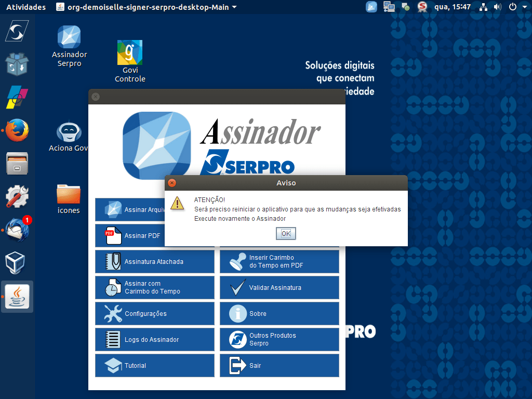Image resolution: width=532 pixels, height=399 pixels.
Task: Click Atividades in the top bar
Action: point(26,7)
